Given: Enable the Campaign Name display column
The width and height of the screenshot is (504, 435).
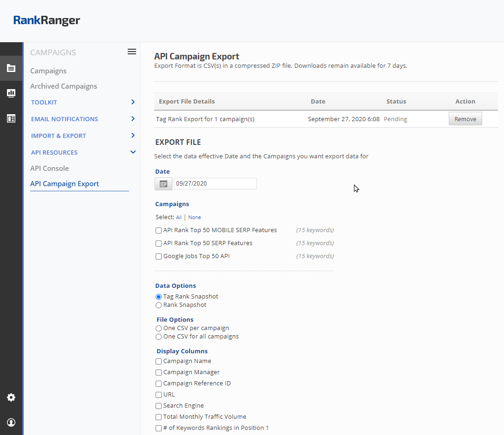Looking at the screenshot, I should 159,361.
